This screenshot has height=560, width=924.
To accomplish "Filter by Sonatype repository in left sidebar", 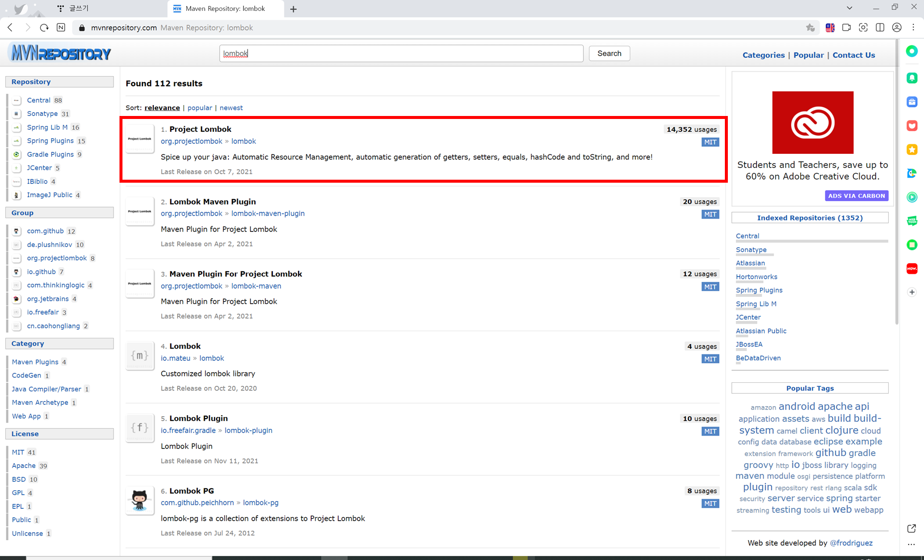I will coord(42,113).
